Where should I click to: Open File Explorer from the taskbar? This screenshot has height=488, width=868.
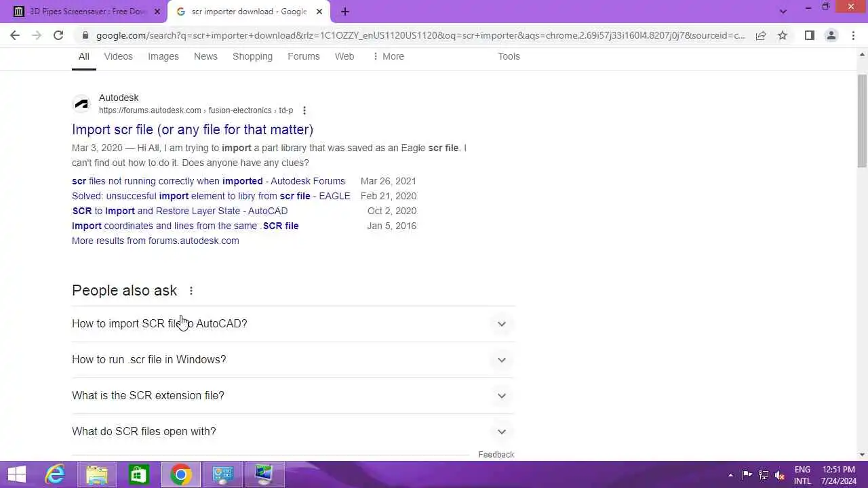(x=97, y=474)
